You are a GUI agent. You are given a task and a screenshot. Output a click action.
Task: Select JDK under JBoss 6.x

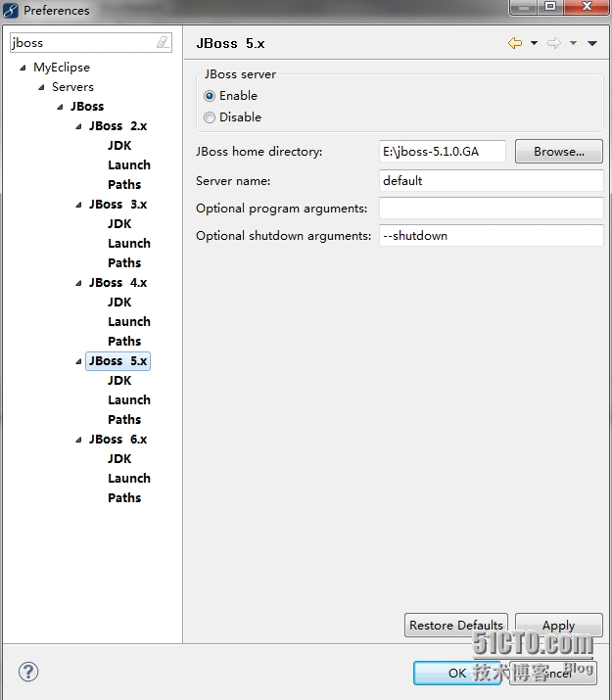[119, 459]
